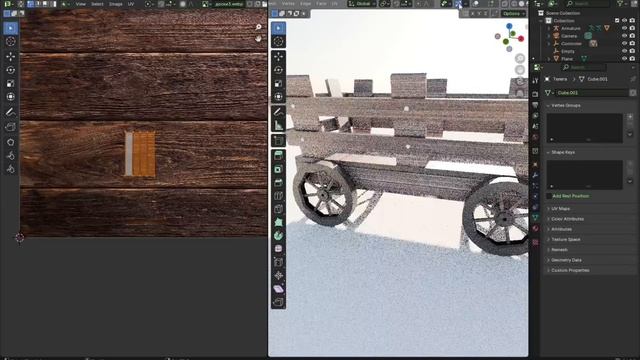Toggle visibility of Collection in outliner
Screen dimensions: 640x360
click(x=624, y=20)
